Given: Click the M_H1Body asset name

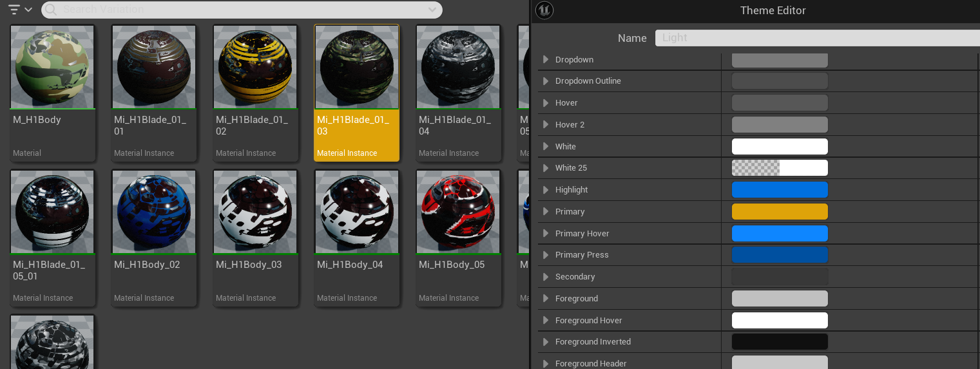Looking at the screenshot, I should coord(37,120).
